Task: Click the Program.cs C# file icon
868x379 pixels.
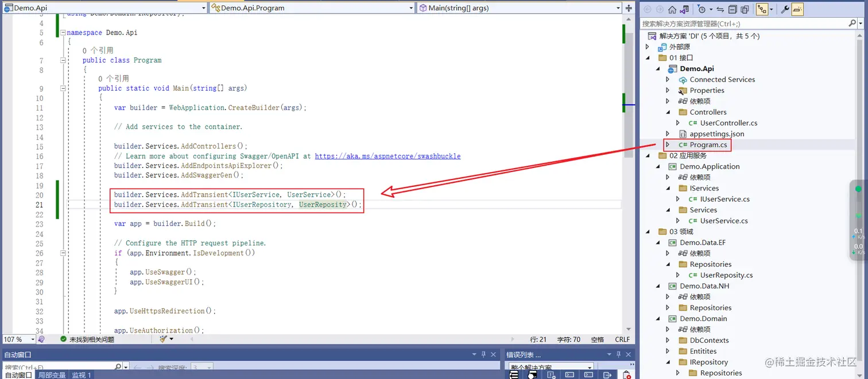Action: coord(683,145)
